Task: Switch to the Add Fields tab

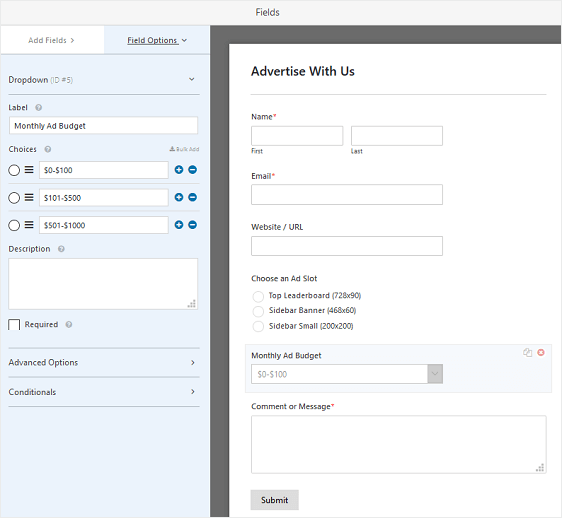Action: coord(51,40)
